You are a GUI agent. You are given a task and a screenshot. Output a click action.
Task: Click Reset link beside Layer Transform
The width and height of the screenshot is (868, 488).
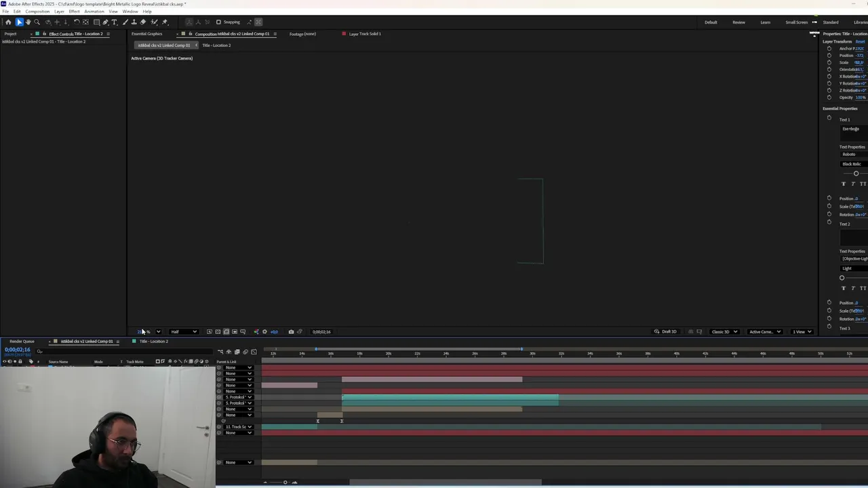point(860,41)
